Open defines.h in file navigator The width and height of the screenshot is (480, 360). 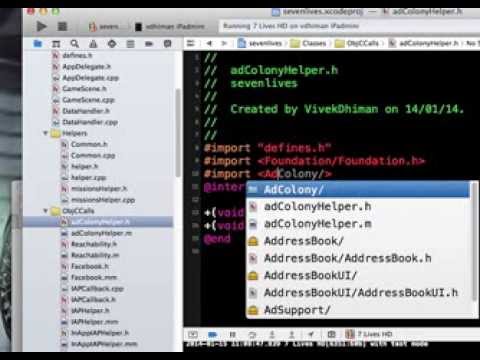77,55
